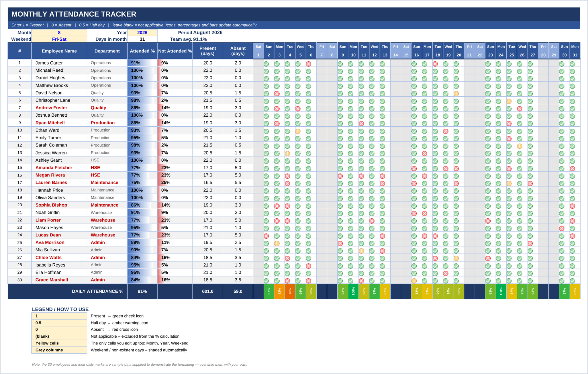Click Jessica Warren's red cross on Mon 17
The image size is (588, 374).
pos(425,153)
